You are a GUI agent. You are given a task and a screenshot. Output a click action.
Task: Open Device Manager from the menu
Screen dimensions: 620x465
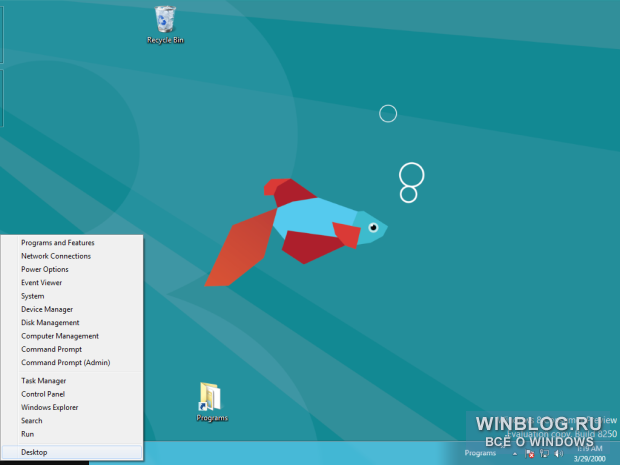pyautogui.click(x=72, y=309)
